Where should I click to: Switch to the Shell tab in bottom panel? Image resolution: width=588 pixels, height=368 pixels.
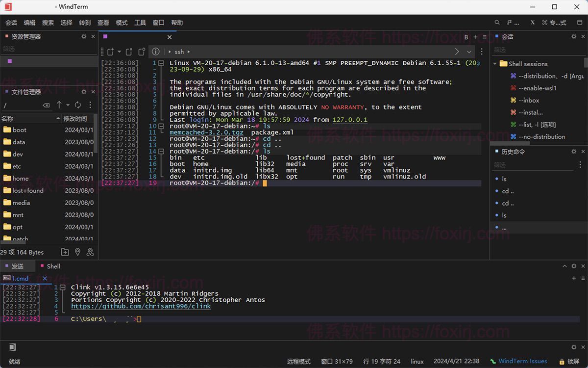pos(53,266)
